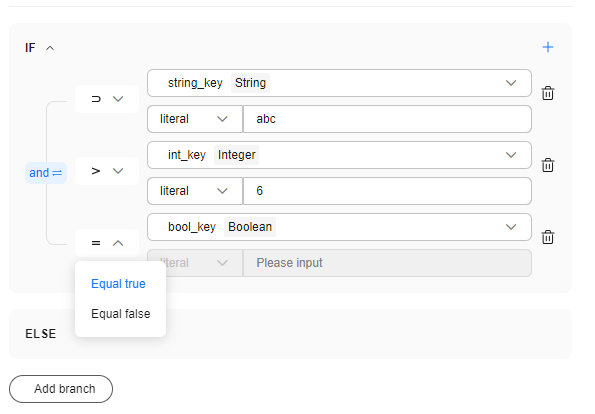Select Equal false option
The image size is (595, 414).
(x=121, y=314)
